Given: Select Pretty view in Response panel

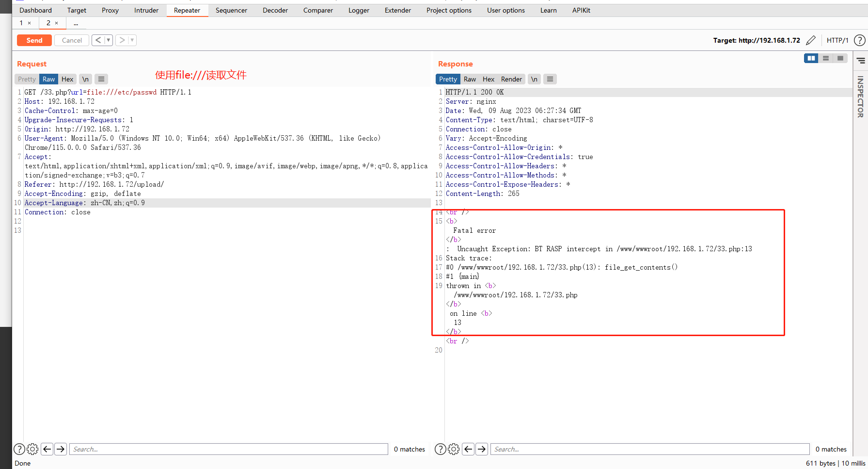Looking at the screenshot, I should [448, 79].
